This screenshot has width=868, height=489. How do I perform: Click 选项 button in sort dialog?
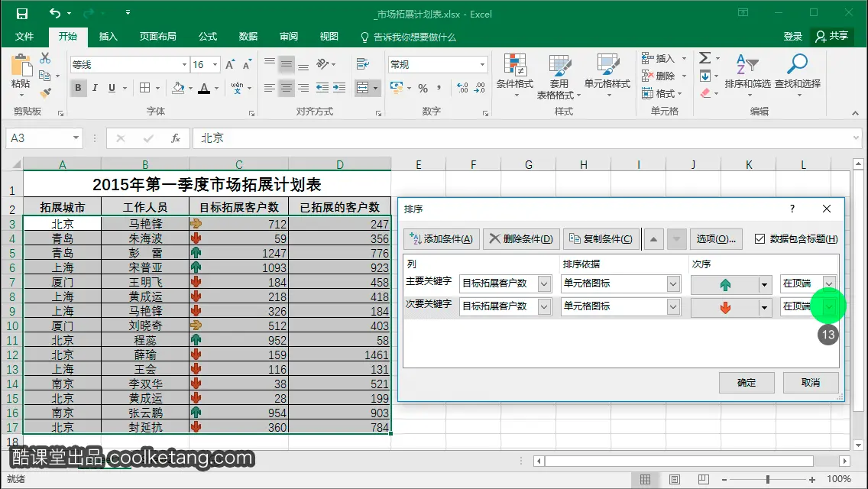(716, 238)
